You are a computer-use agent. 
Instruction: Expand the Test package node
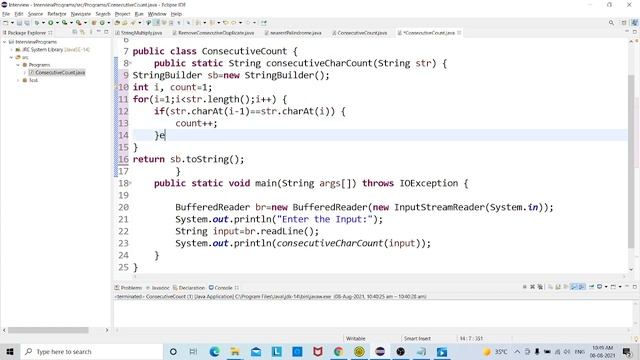point(18,80)
